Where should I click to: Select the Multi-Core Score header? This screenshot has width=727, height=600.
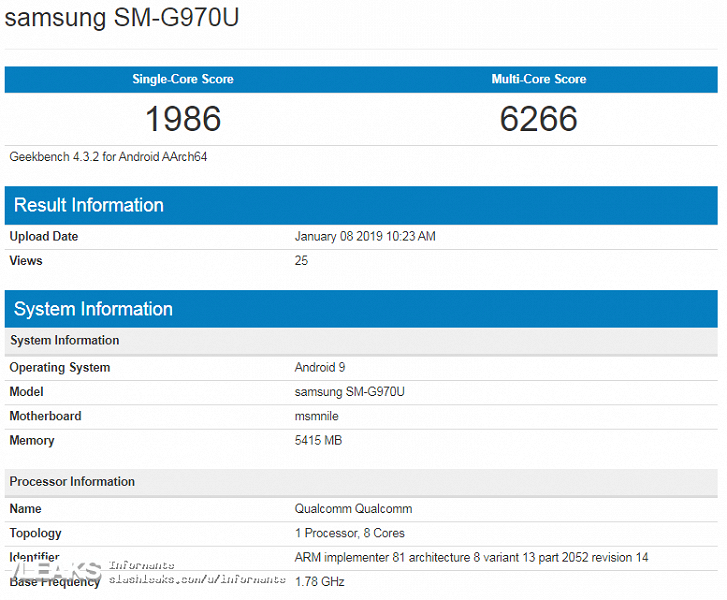click(x=539, y=79)
